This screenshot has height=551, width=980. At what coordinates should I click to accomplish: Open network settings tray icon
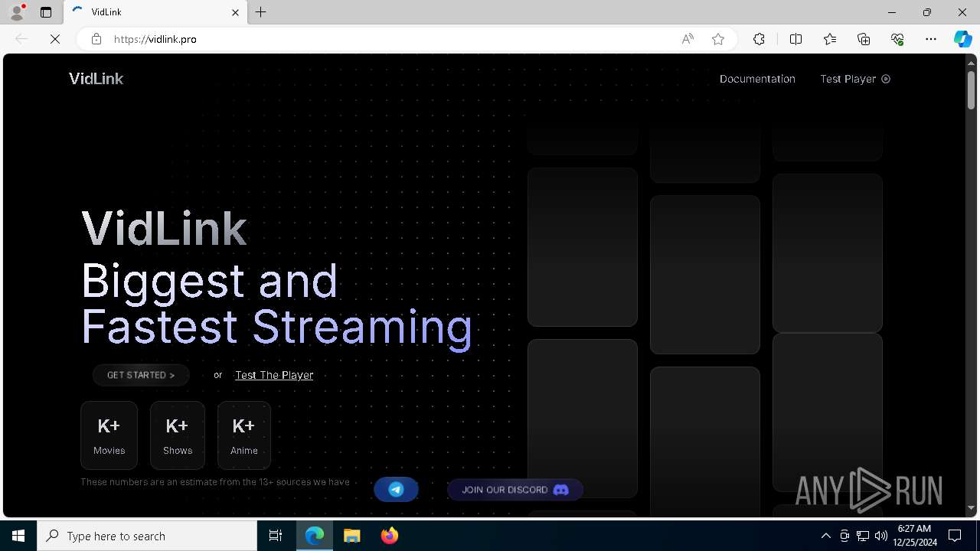point(863,536)
